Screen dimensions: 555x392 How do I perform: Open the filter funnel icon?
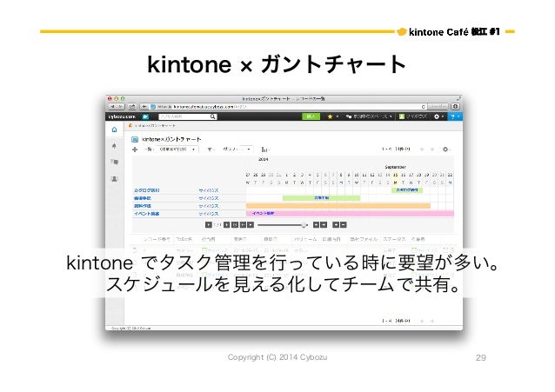[210, 149]
